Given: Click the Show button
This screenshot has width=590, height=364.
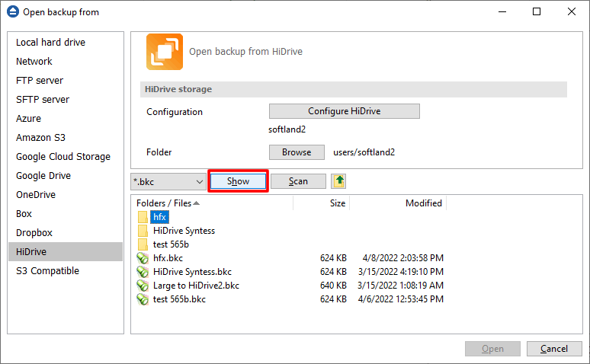Looking at the screenshot, I should (238, 181).
